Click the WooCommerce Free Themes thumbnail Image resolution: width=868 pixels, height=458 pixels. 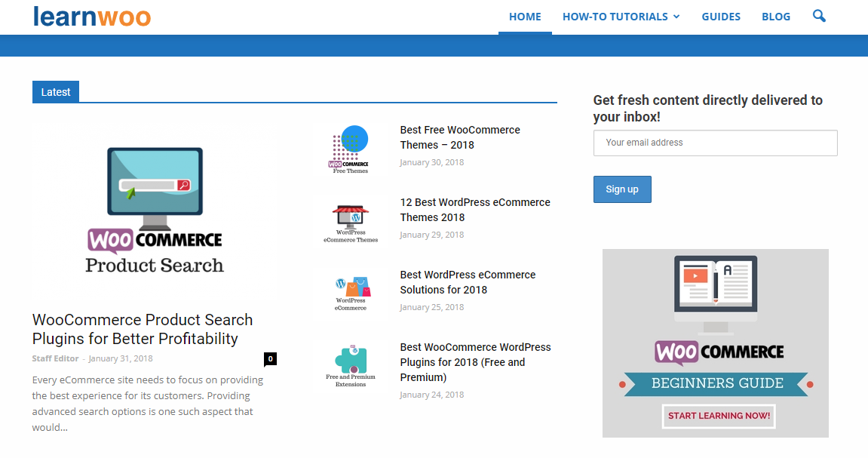pos(351,149)
